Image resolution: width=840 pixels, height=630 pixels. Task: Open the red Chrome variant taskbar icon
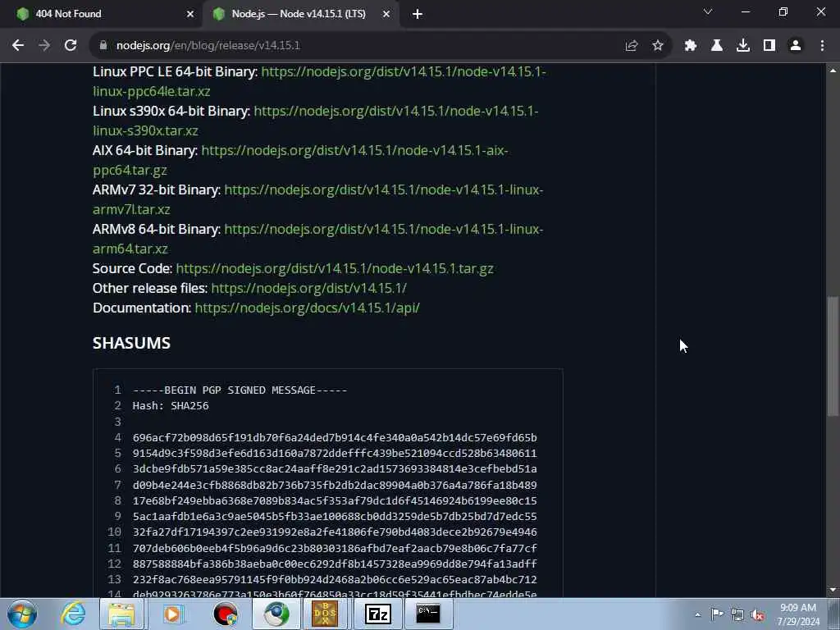tap(226, 614)
